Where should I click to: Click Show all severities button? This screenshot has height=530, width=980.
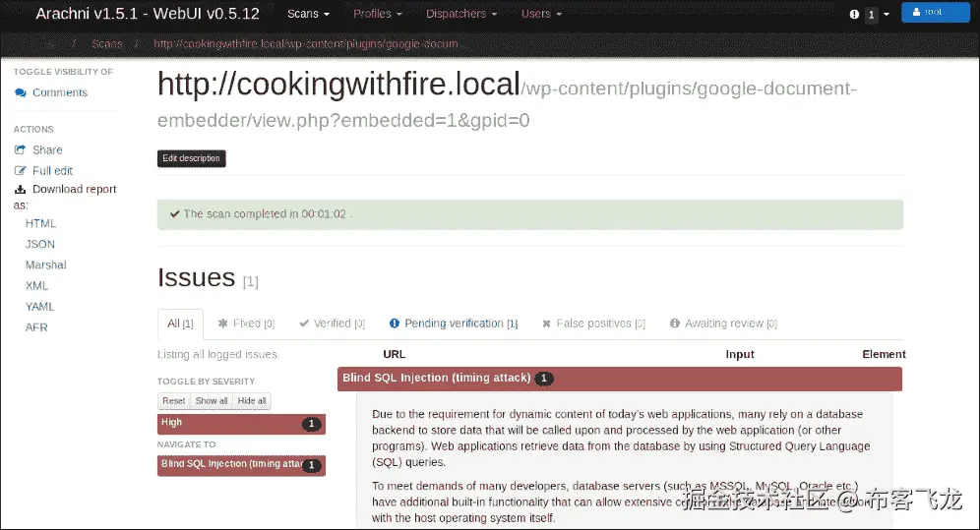tap(212, 401)
